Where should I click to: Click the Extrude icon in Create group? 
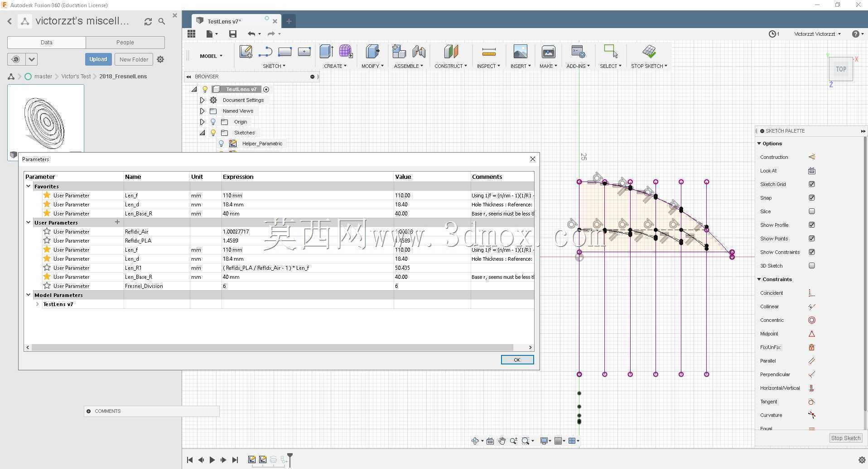coord(326,52)
